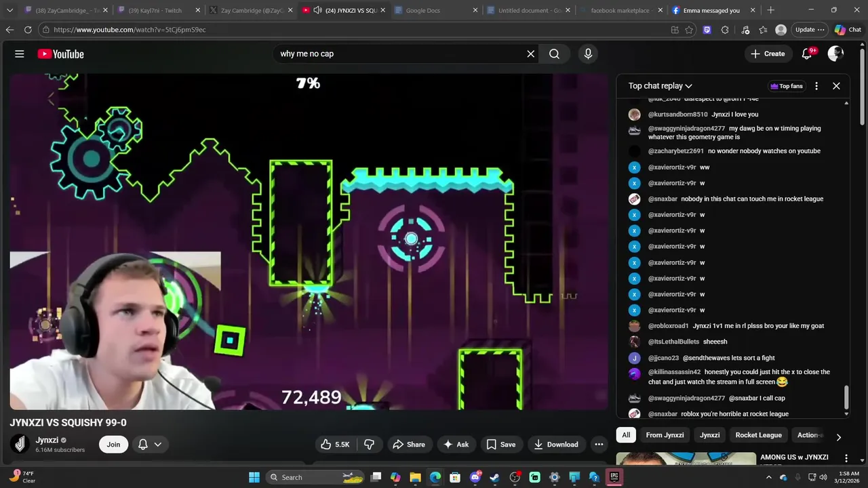This screenshot has width=868, height=488.
Task: Go to the YouTube home logo
Action: pyautogui.click(x=60, y=54)
